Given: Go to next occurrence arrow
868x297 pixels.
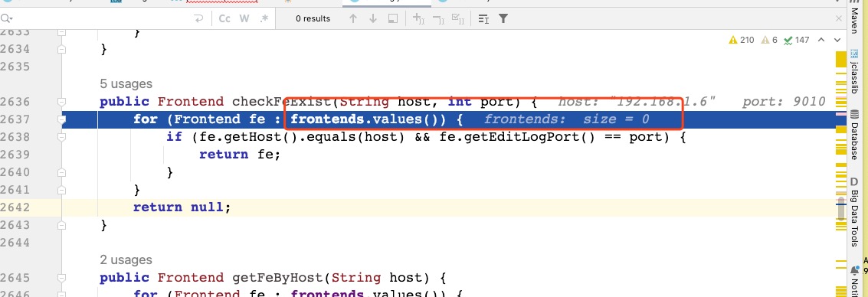Looking at the screenshot, I should (x=372, y=18).
